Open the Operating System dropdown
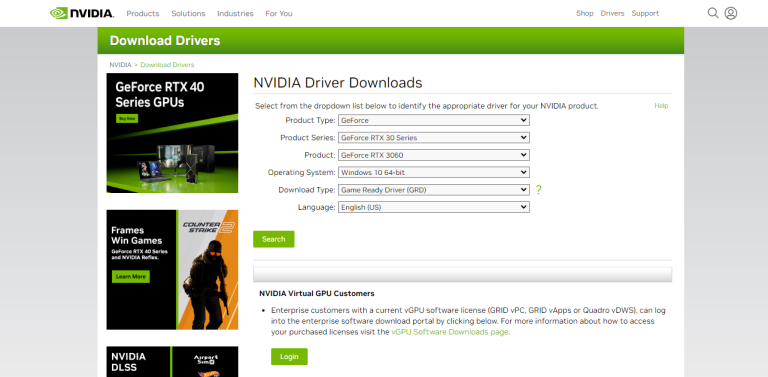768x377 pixels. tap(433, 172)
